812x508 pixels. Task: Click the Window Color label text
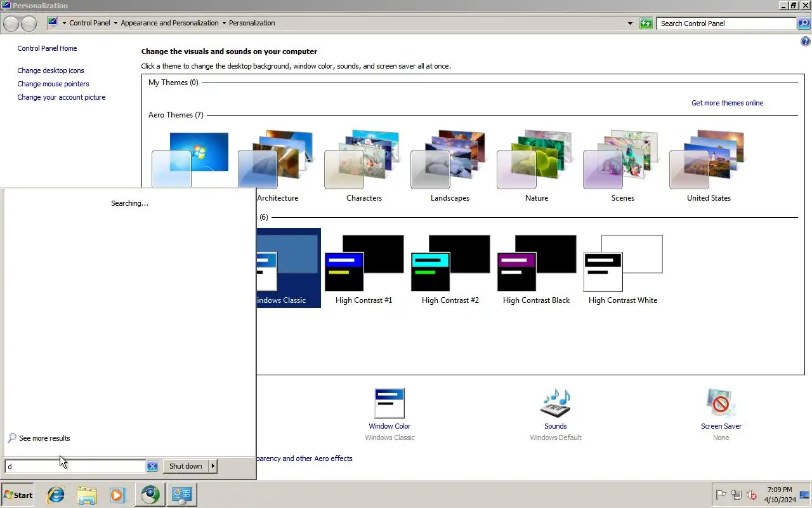click(x=390, y=426)
